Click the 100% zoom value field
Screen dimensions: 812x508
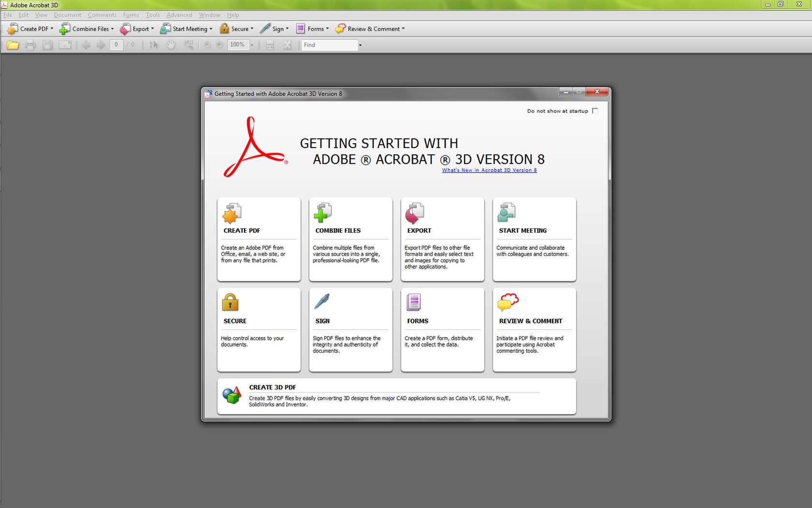coord(238,45)
